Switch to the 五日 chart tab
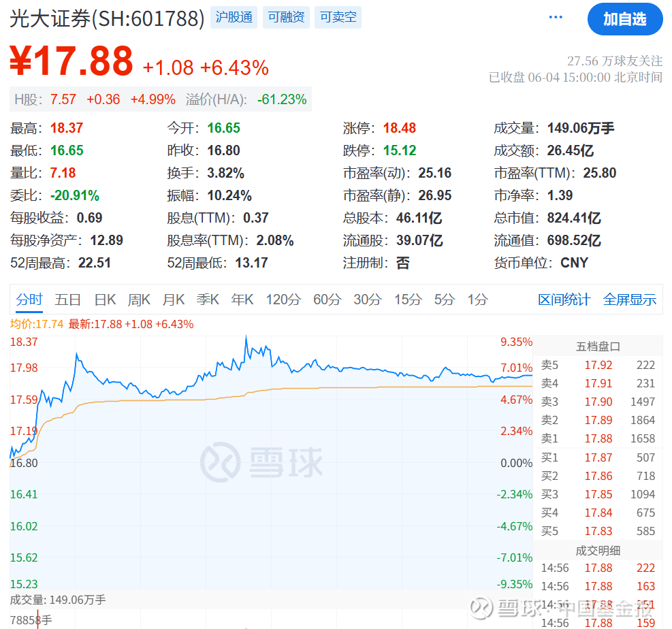The height and width of the screenshot is (629, 672). click(67, 299)
